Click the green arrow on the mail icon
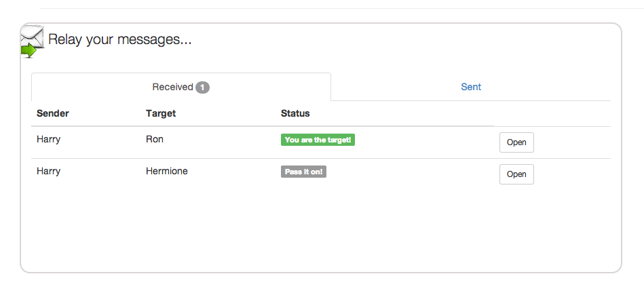The width and height of the screenshot is (644, 293). (28, 51)
